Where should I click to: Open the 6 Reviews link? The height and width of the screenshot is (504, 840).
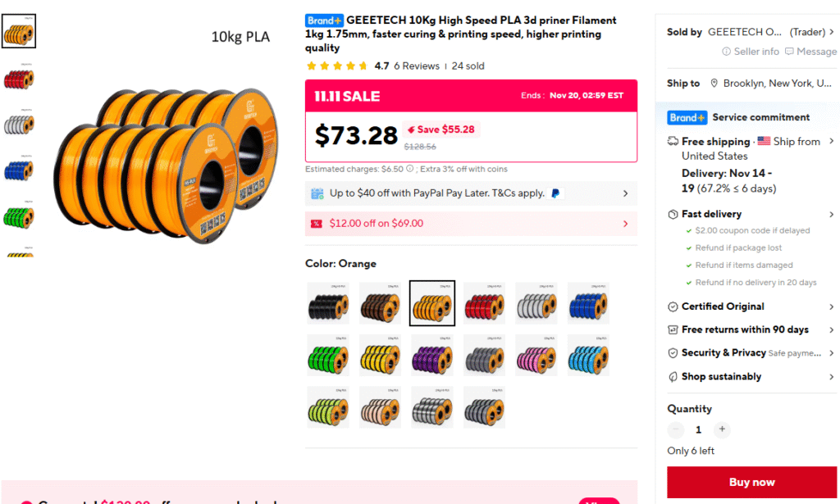pyautogui.click(x=416, y=66)
